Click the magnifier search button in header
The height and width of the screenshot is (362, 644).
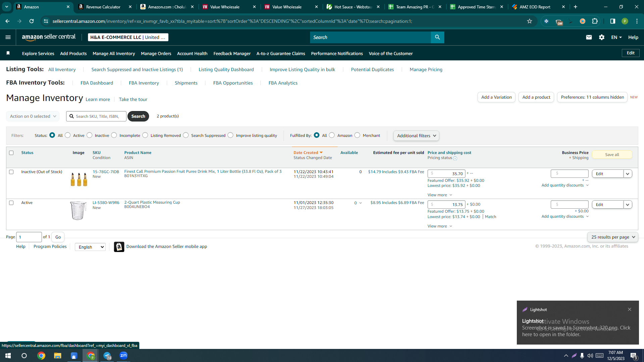click(437, 37)
